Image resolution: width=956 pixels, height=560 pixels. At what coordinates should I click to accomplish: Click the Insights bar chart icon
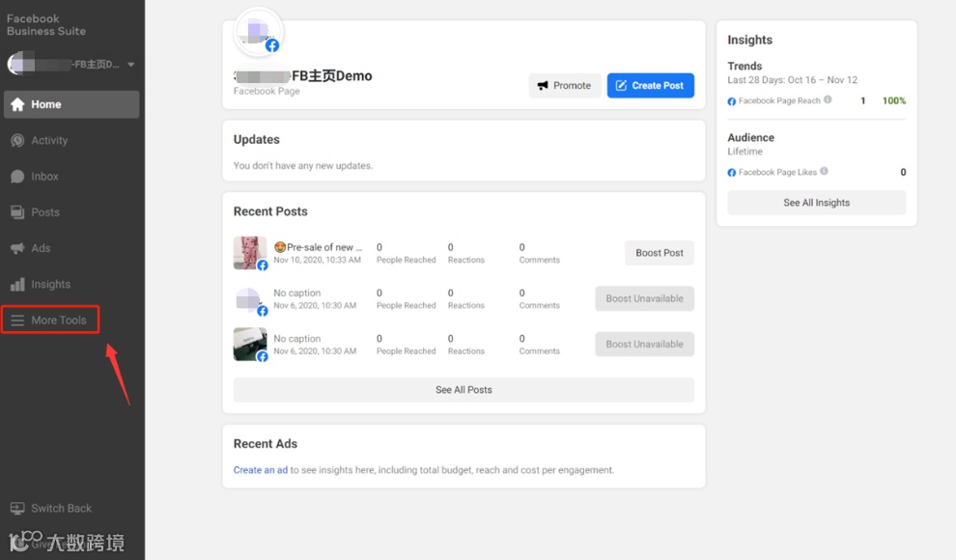point(17,284)
